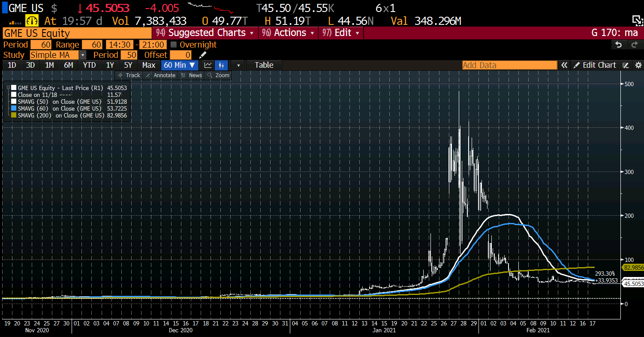Open the 60 Min interval dropdown
This screenshot has height=337, width=644.
click(180, 65)
